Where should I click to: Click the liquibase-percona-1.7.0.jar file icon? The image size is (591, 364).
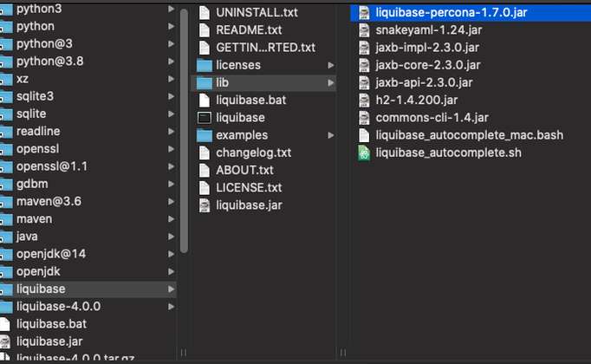coord(364,12)
